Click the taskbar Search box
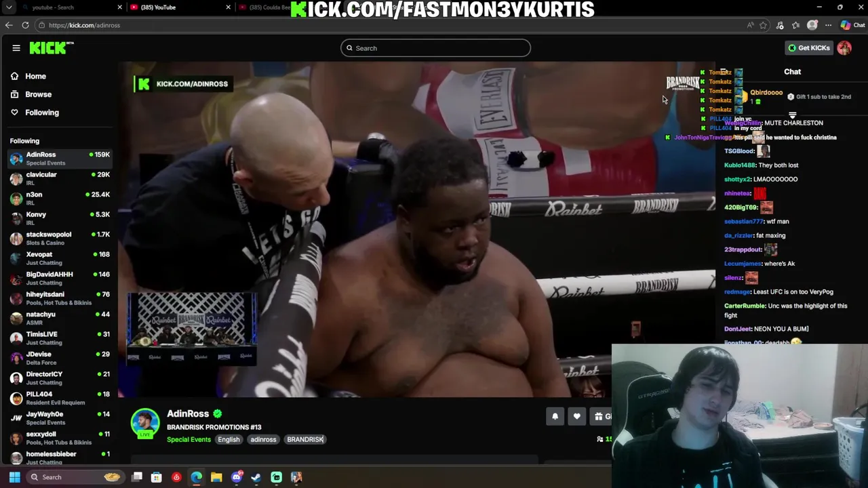 click(x=75, y=477)
